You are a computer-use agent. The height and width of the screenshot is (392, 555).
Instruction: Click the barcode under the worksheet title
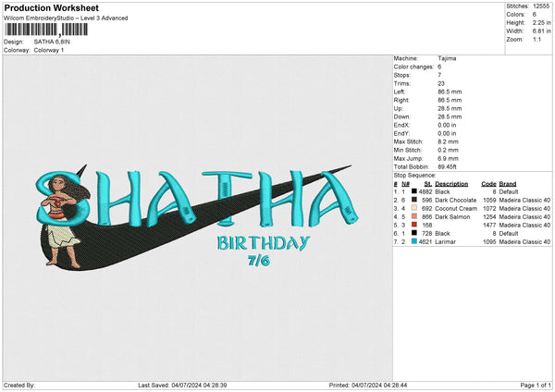coord(46,30)
